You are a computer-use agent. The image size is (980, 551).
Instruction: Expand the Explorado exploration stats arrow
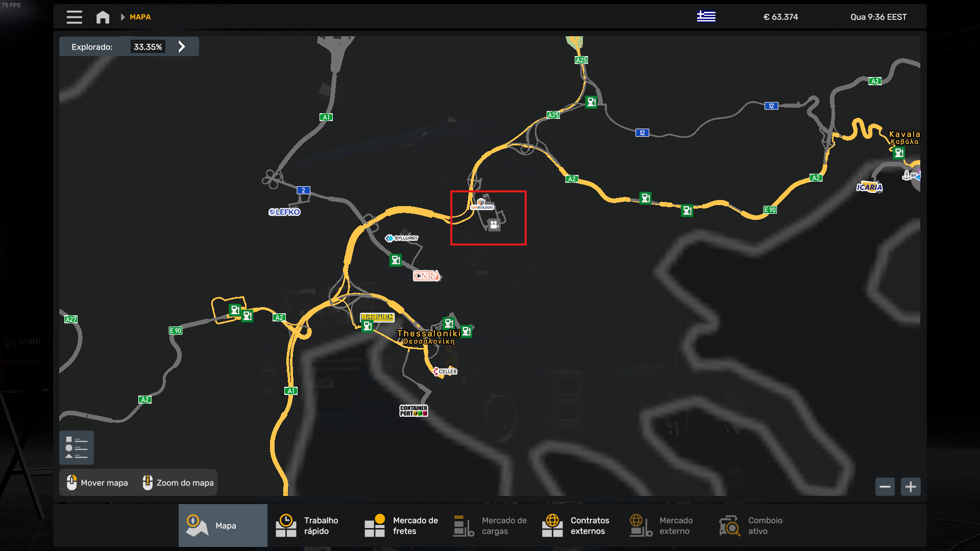182,46
